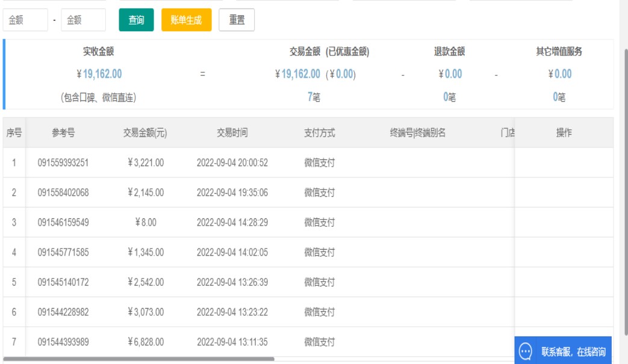Click the chat bubble icon for customer service
628x364 pixels.
pyautogui.click(x=525, y=351)
